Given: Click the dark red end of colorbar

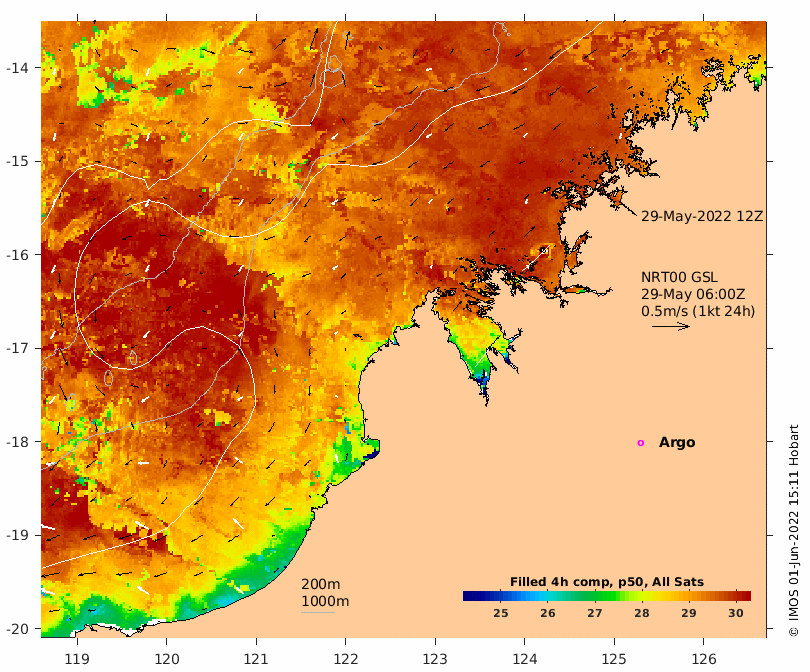Looking at the screenshot, I should pos(744,596).
